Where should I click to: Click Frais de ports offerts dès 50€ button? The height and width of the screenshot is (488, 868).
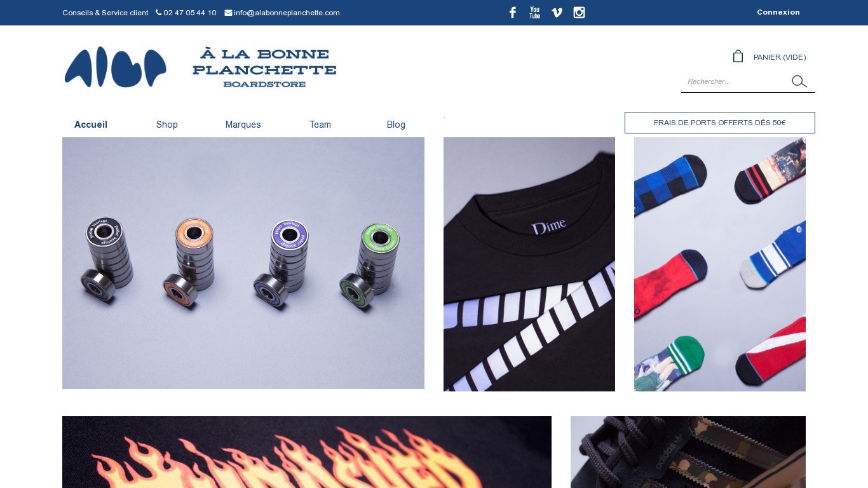(x=720, y=123)
